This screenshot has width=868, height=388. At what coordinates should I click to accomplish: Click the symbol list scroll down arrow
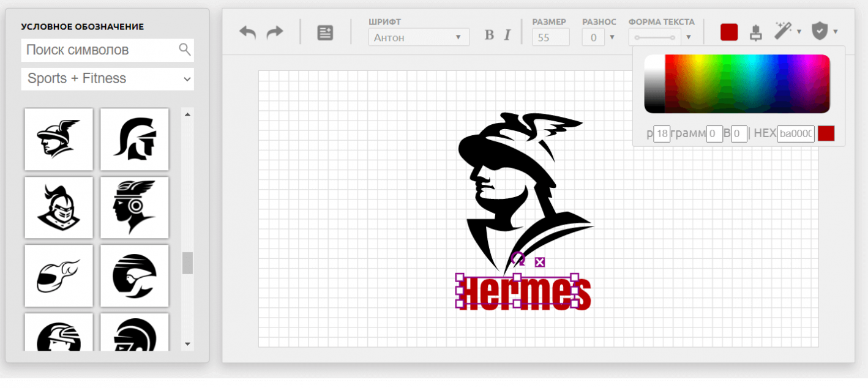tap(188, 344)
